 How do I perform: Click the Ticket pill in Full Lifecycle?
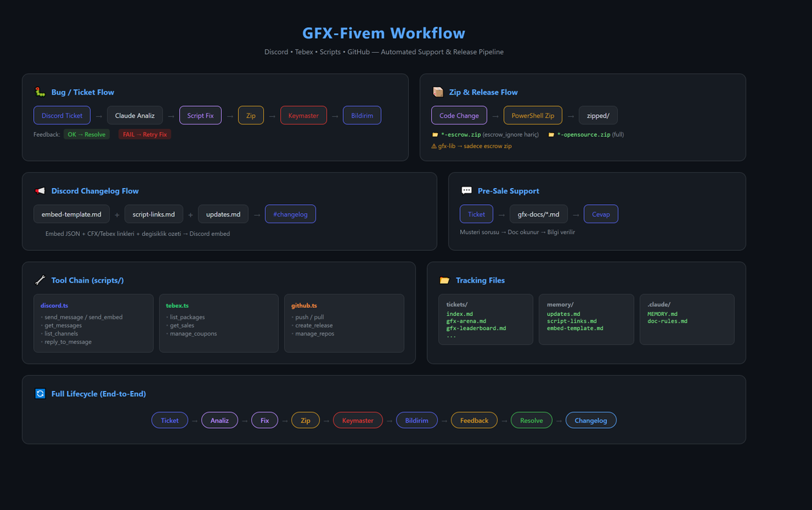click(170, 420)
